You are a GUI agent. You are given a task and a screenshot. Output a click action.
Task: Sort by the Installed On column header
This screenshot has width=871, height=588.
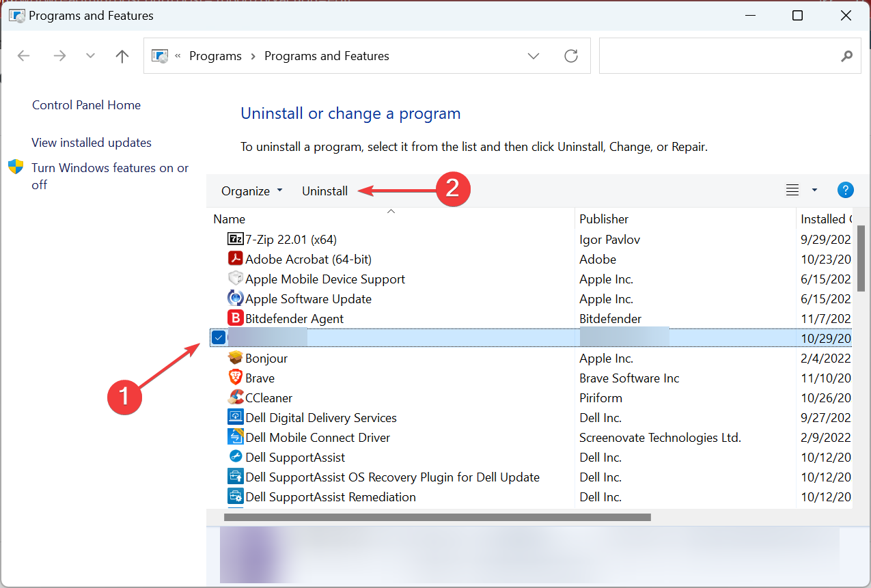point(825,219)
